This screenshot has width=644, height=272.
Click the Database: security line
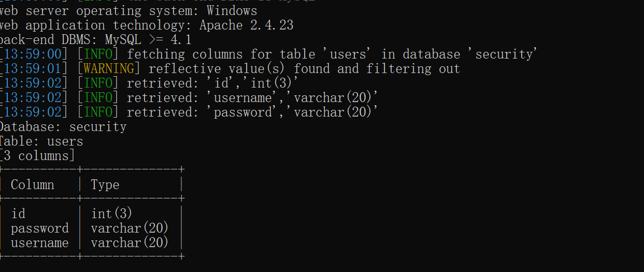pos(62,127)
